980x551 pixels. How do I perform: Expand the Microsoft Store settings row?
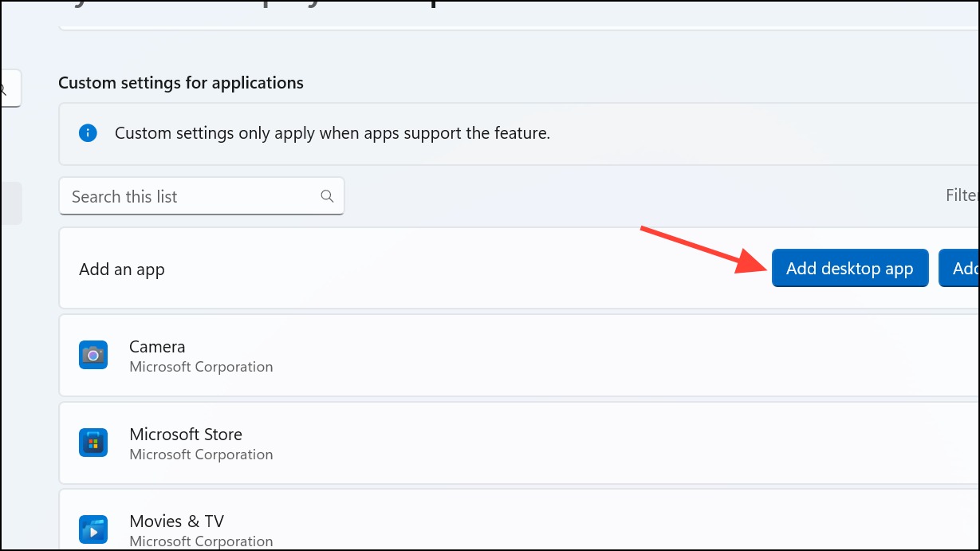coord(519,443)
